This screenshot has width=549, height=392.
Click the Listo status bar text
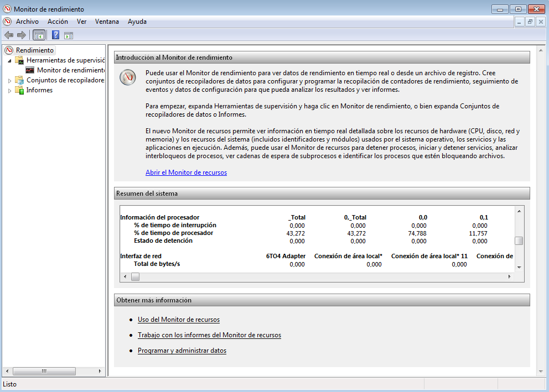pyautogui.click(x=9, y=384)
